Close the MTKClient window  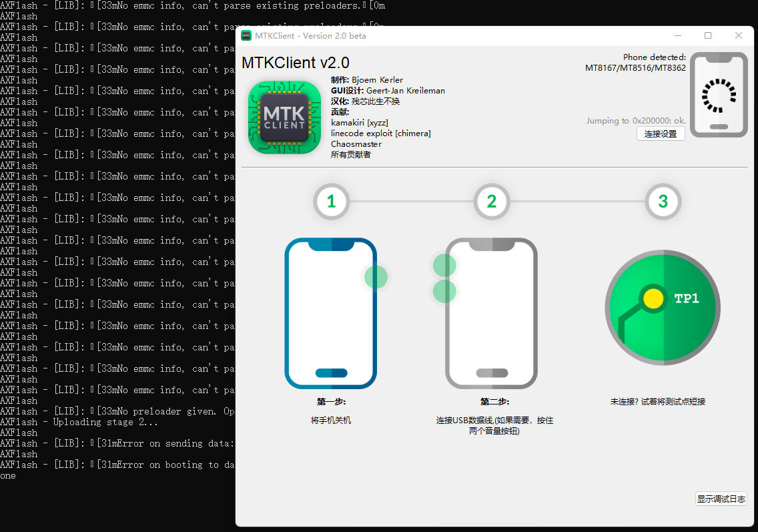tap(738, 36)
